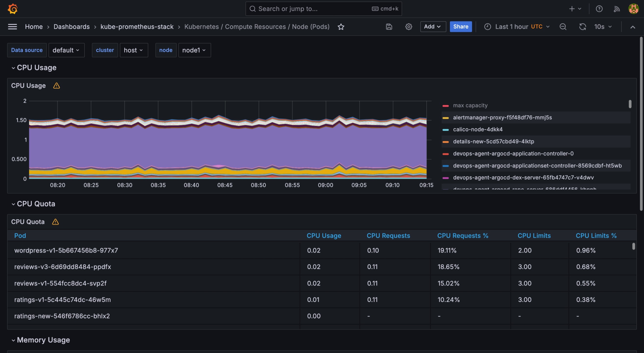Open the node1 variable dropdown
644x353 pixels.
click(x=195, y=50)
